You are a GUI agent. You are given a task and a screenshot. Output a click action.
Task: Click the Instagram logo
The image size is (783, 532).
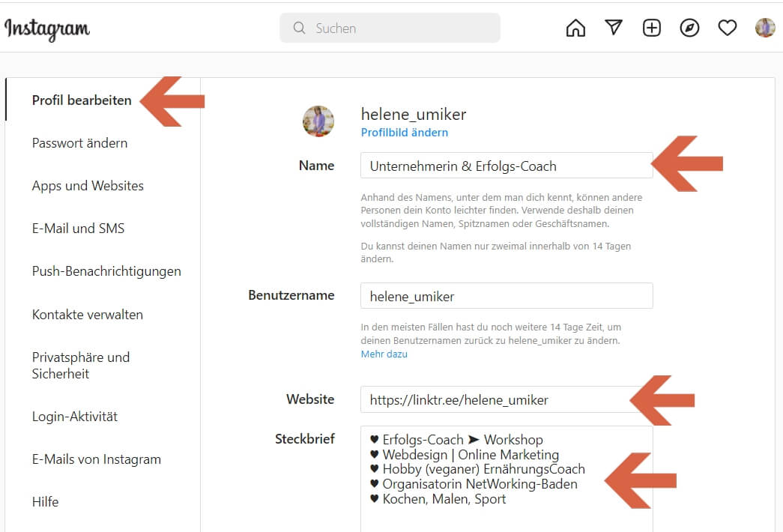coord(47,28)
